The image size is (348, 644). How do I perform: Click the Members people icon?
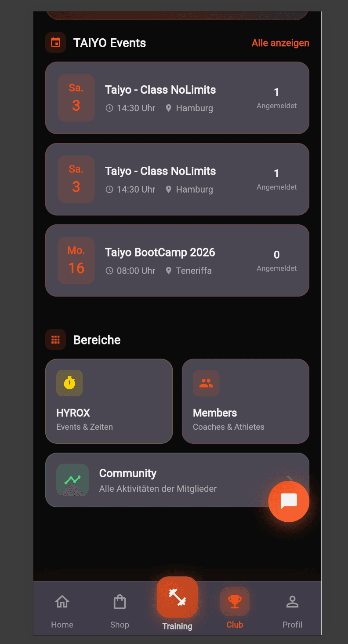tap(206, 383)
